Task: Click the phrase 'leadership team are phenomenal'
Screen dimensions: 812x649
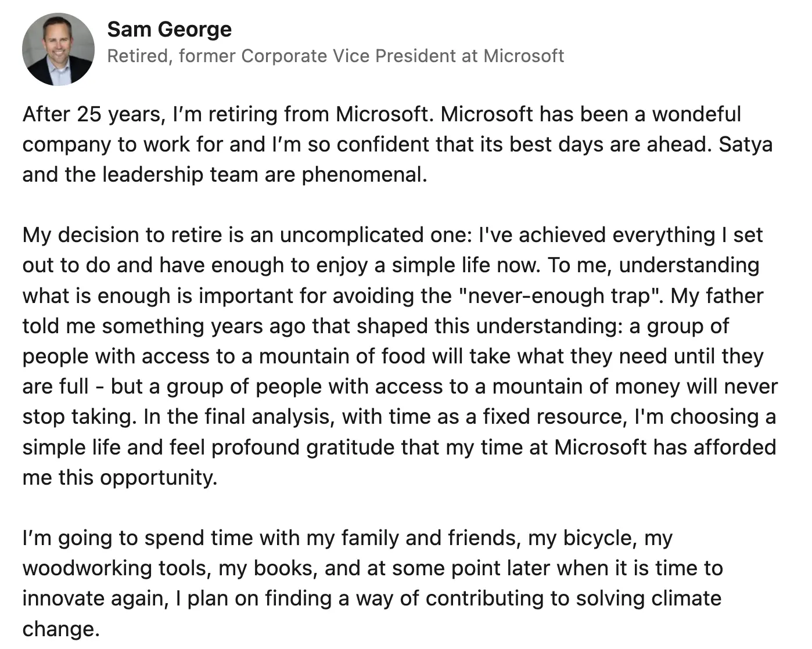Action: pos(265,174)
